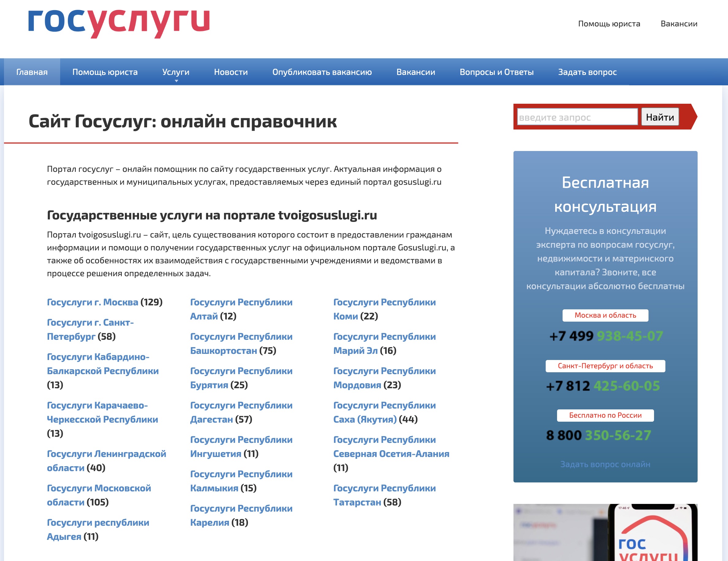Image resolution: width=728 pixels, height=561 pixels.
Task: Click the Бесплатная консультация heading
Action: point(605,195)
